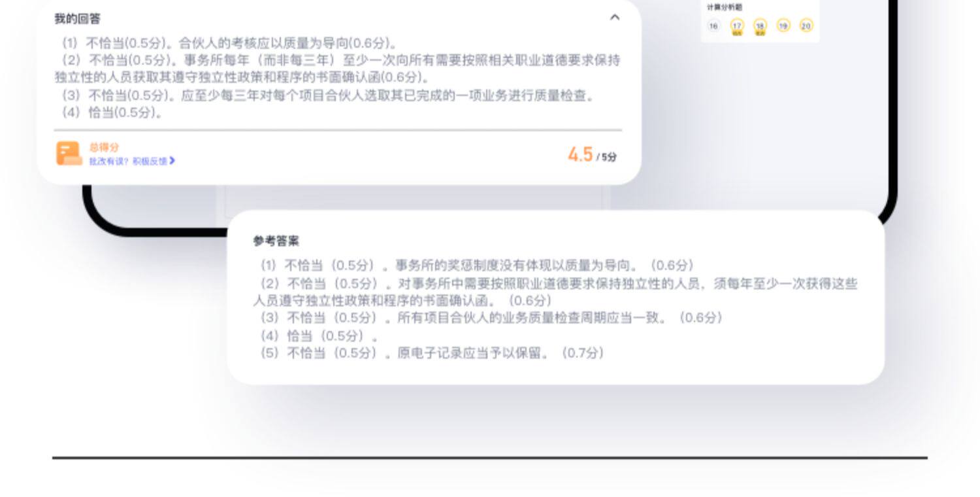Image resolution: width=980 pixels, height=497 pixels.
Task: Collapse the 我的回答 panel with the chevron
Action: tap(614, 18)
